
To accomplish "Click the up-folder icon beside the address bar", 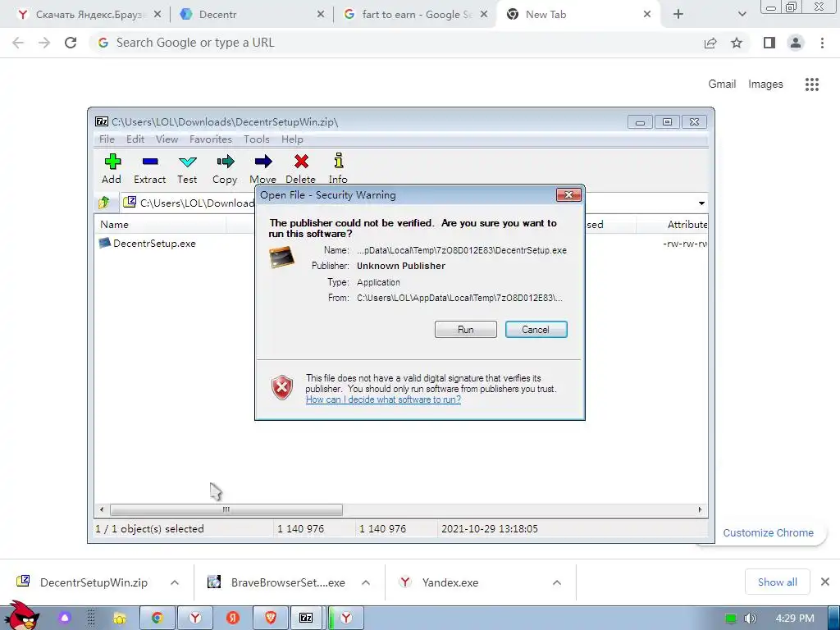I will pyautogui.click(x=104, y=203).
